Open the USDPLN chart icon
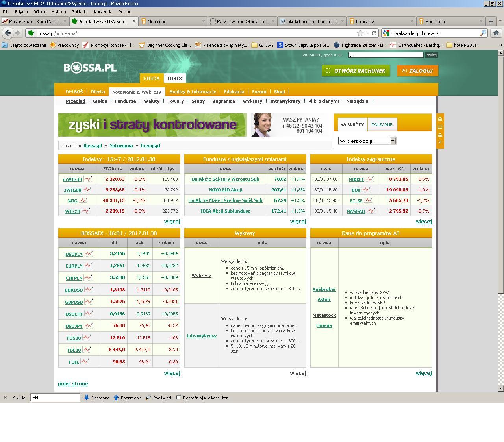The image size is (504, 442). pyautogui.click(x=88, y=254)
